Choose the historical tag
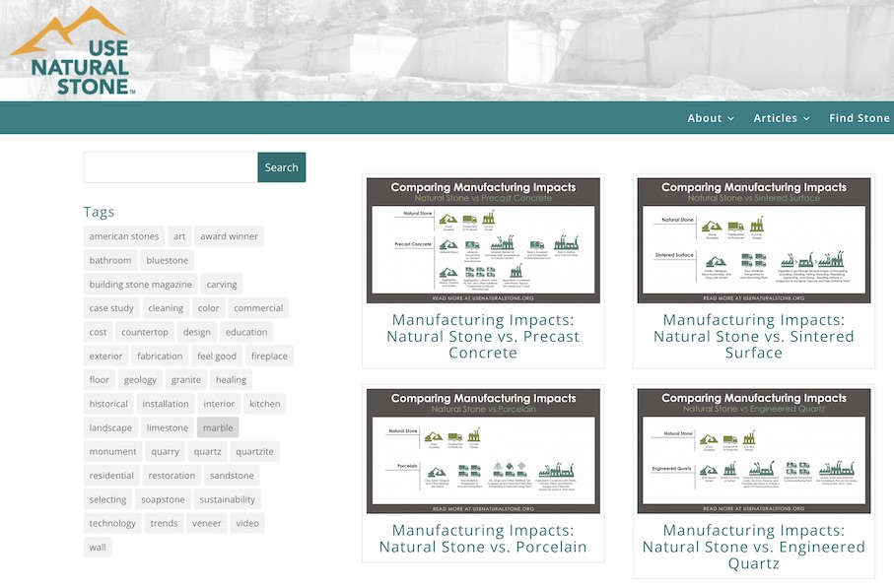 (x=108, y=404)
